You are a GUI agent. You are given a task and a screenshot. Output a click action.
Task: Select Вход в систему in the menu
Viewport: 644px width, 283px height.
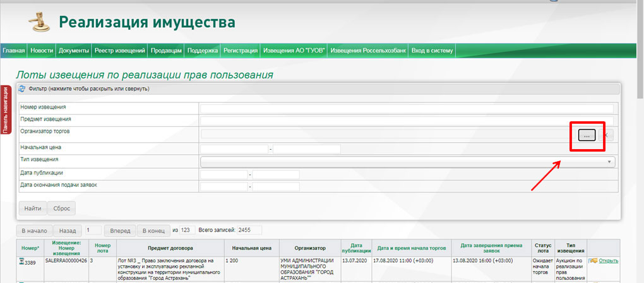click(x=432, y=51)
